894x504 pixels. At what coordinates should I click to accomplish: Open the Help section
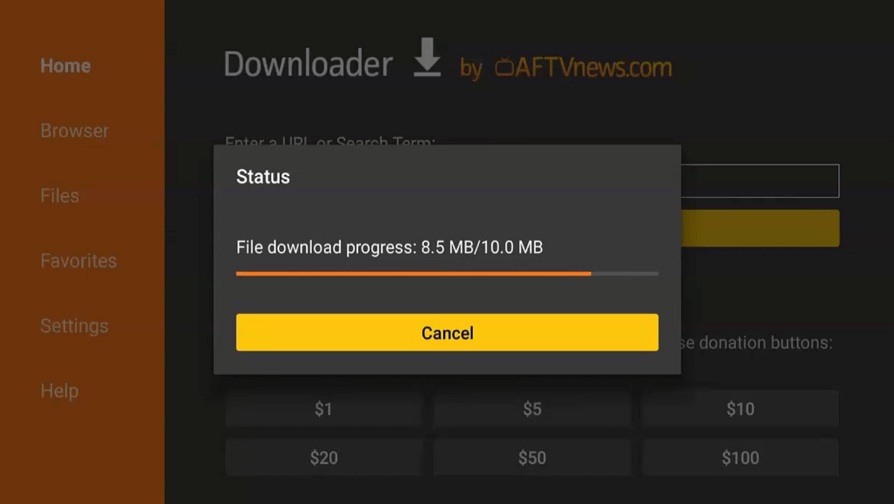coord(59,391)
